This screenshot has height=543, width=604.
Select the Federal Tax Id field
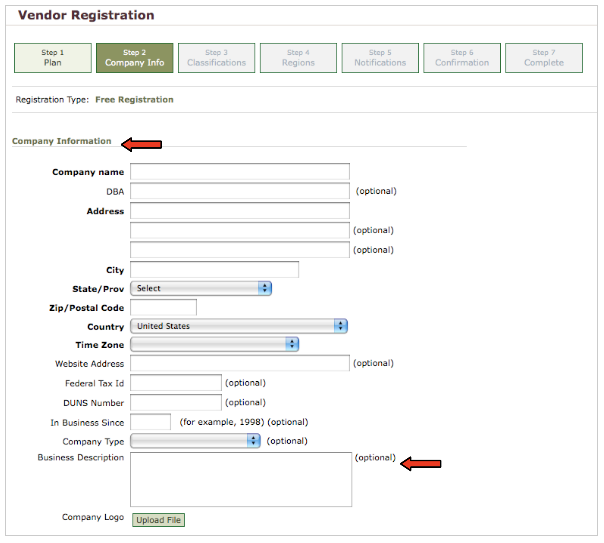[x=175, y=382]
